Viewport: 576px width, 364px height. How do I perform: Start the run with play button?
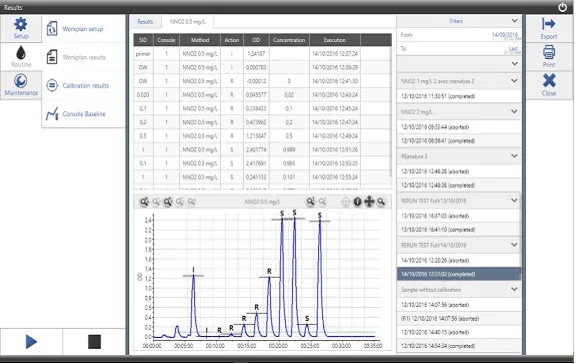(31, 342)
